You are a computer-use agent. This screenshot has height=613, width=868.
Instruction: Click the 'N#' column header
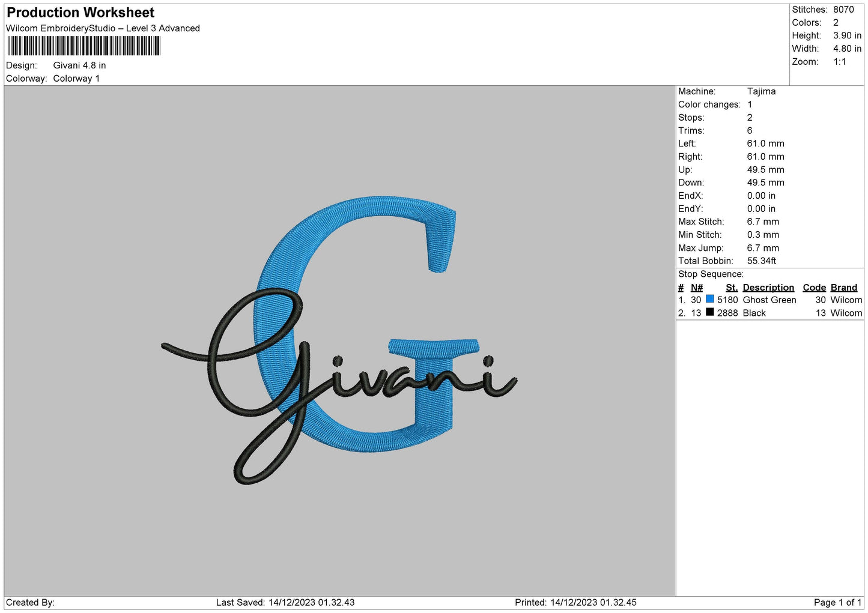pyautogui.click(x=697, y=288)
